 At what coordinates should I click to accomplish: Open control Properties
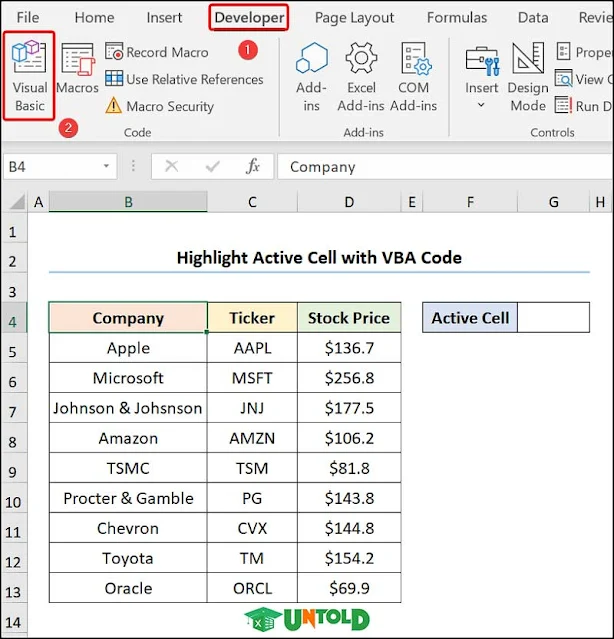(583, 52)
